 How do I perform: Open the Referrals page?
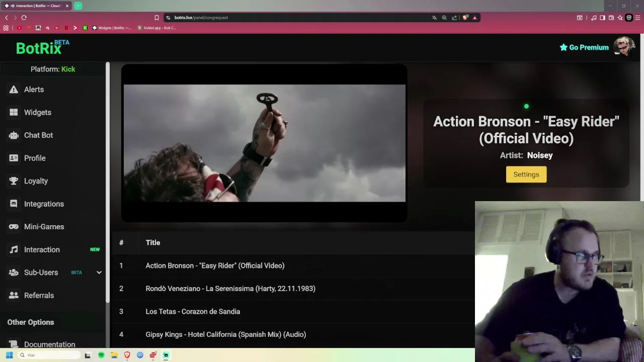39,295
